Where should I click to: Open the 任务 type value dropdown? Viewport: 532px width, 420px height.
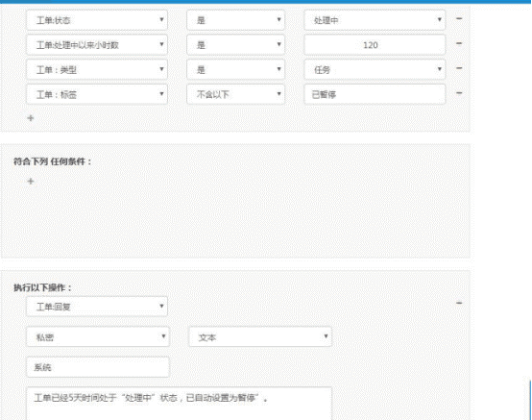pos(375,69)
